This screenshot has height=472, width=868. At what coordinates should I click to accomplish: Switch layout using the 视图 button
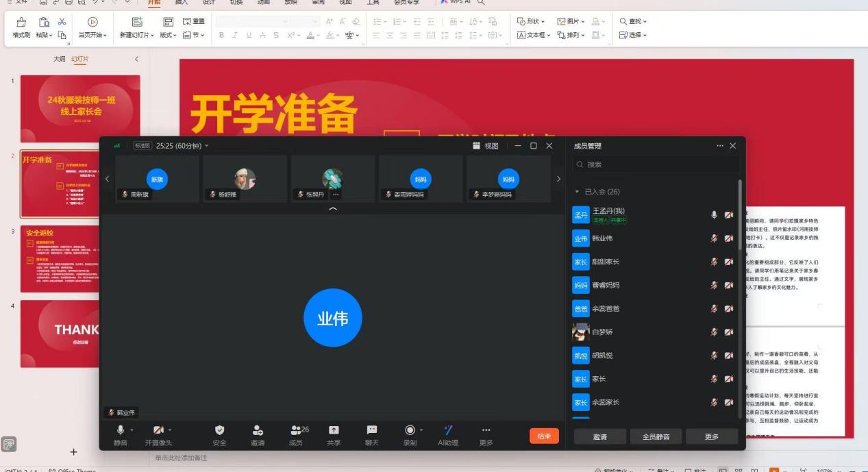pyautogui.click(x=486, y=146)
